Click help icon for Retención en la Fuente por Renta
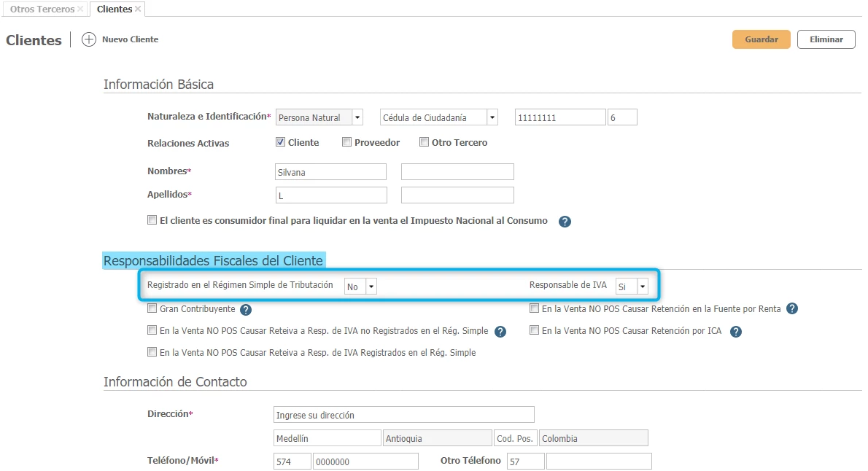 pos(792,309)
